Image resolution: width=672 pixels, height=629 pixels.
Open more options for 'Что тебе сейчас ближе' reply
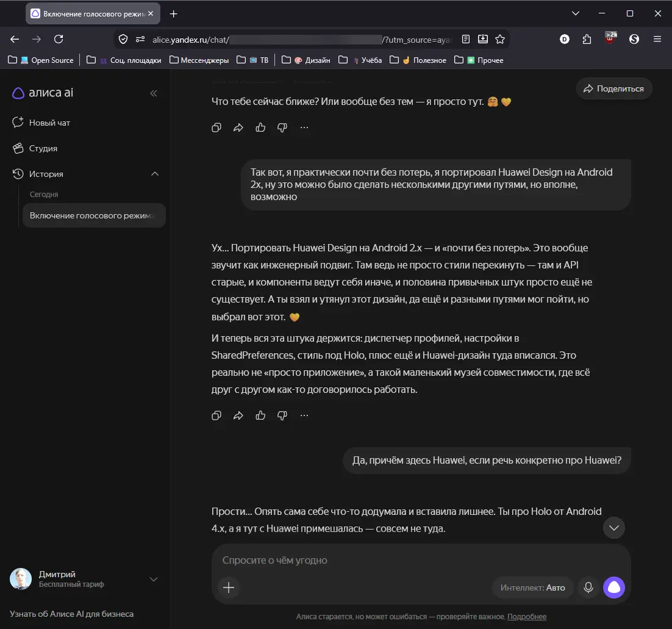(304, 128)
